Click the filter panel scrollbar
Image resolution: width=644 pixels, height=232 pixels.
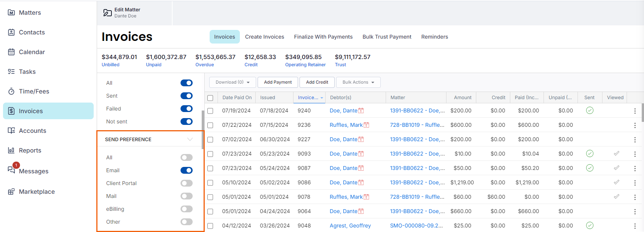(x=203, y=129)
